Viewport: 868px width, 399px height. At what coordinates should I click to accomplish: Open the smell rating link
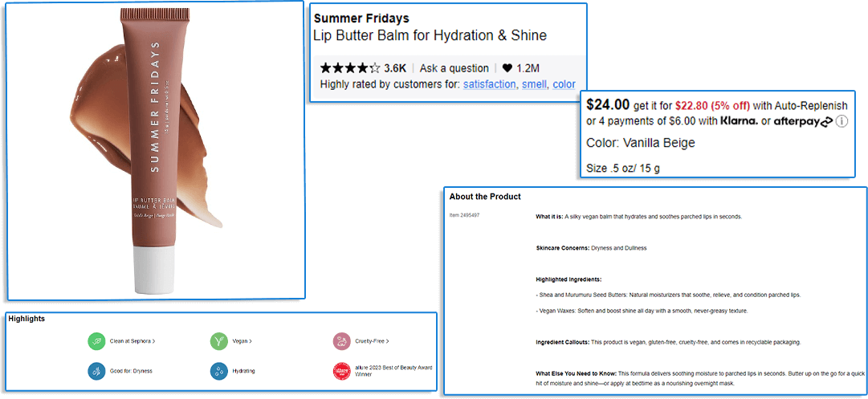534,84
